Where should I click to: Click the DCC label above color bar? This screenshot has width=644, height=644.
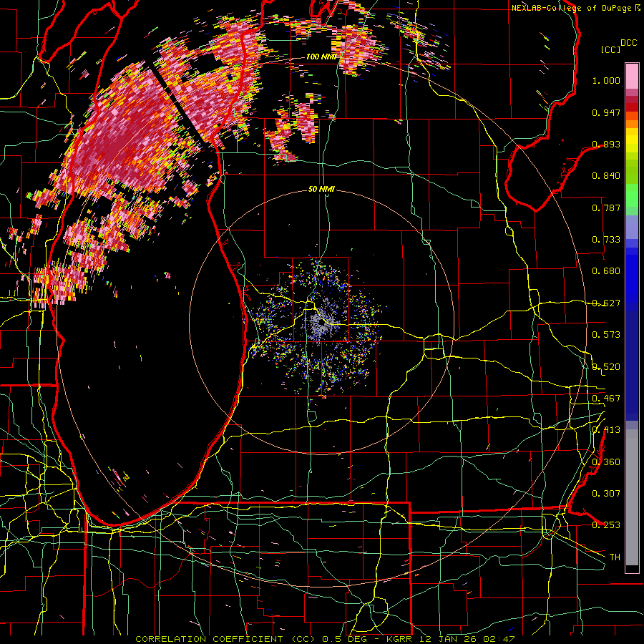[x=629, y=43]
